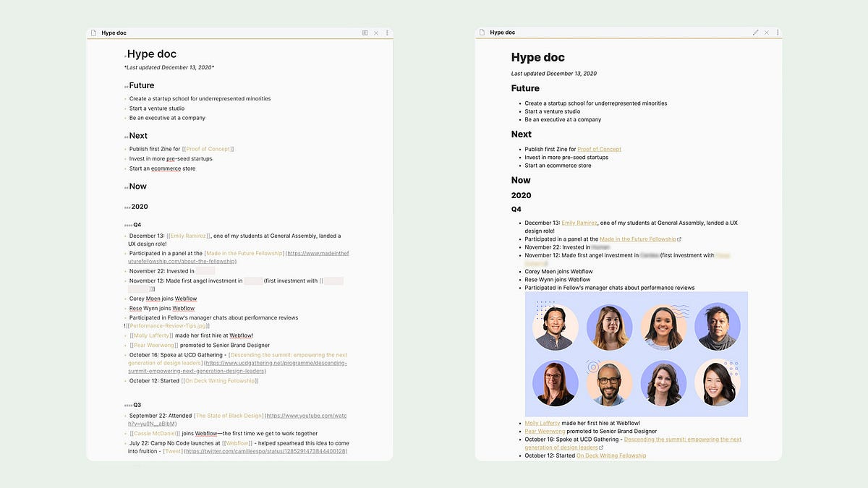The image size is (868, 488).
Task: Open [[Proof of Concept]] link in left editor
Action: tap(208, 149)
